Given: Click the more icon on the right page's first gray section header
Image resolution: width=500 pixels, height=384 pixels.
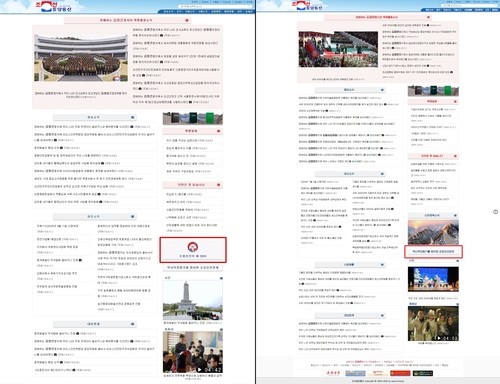Looking at the screenshot, I should (x=382, y=90).
